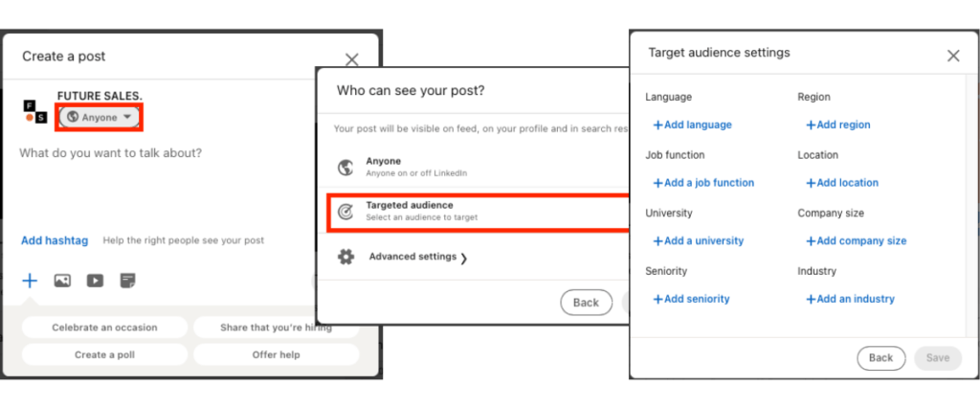Click the add video icon
The height and width of the screenshot is (409, 980).
tap(95, 281)
